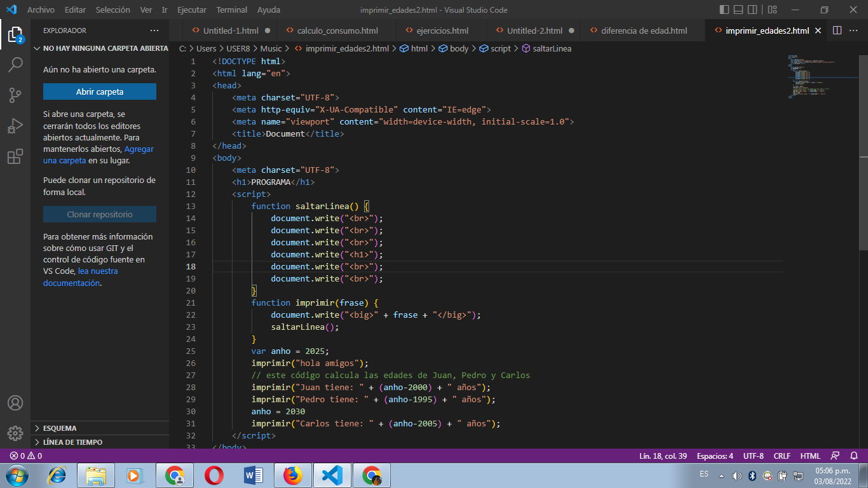This screenshot has width=868, height=488.
Task: Select the script breadcrumb item
Action: pyautogui.click(x=495, y=48)
